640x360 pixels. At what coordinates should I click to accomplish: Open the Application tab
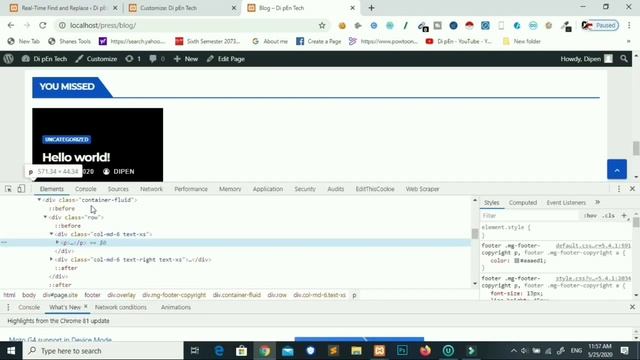point(268,189)
